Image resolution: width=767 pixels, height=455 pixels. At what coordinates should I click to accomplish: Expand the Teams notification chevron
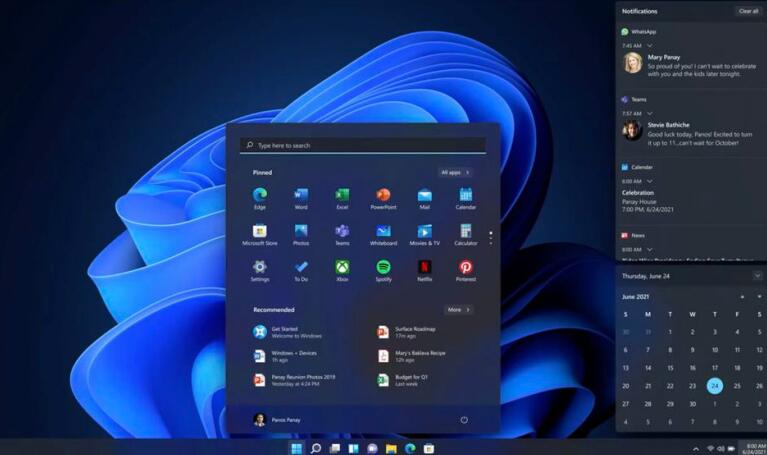click(x=650, y=114)
